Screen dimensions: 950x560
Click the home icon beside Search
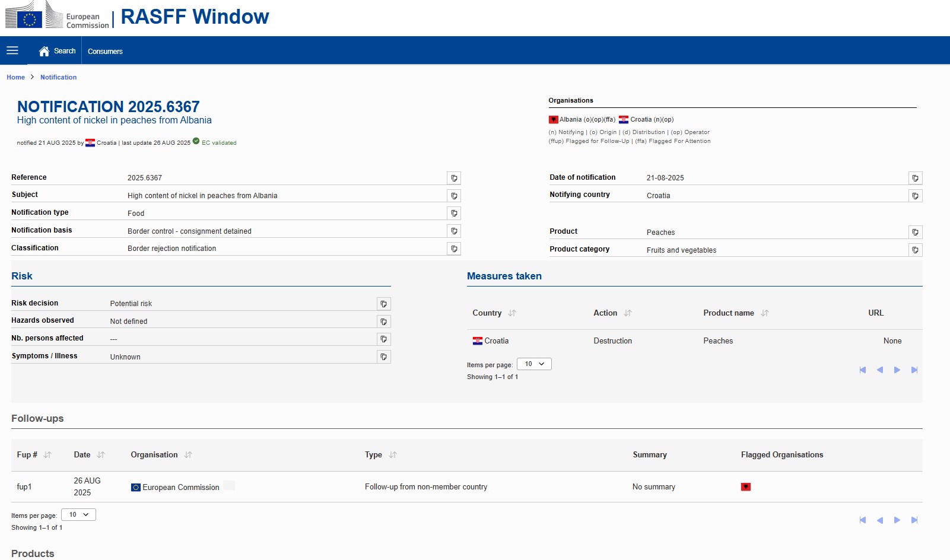(x=44, y=52)
